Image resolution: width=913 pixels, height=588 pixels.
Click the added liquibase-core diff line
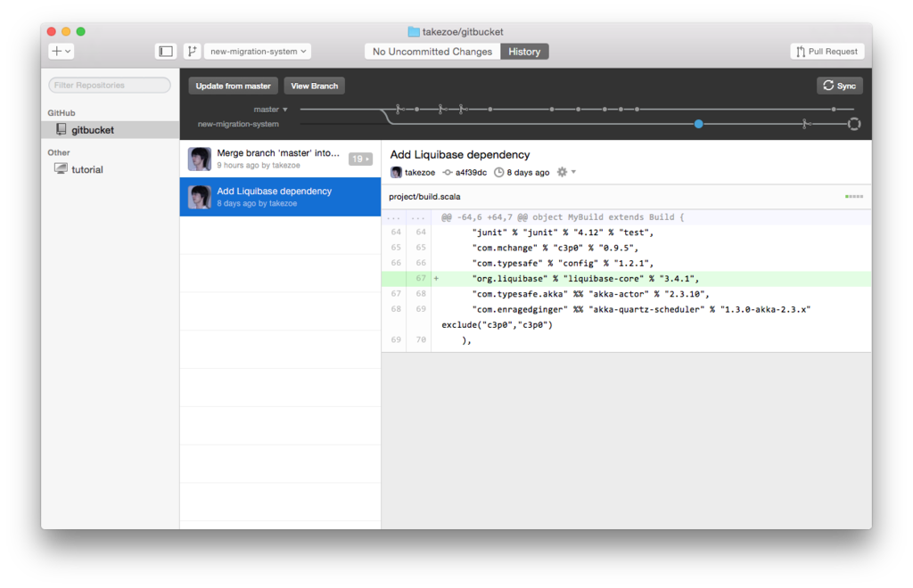pos(627,279)
